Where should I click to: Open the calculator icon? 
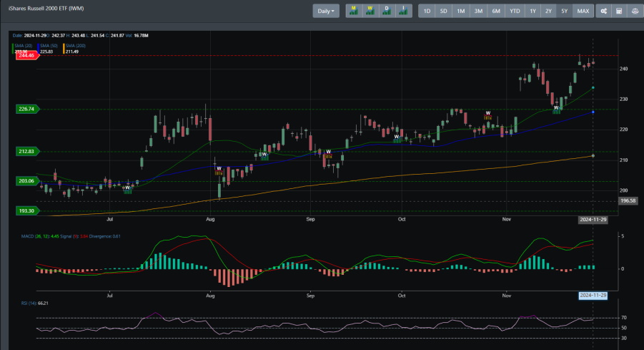(x=619, y=11)
